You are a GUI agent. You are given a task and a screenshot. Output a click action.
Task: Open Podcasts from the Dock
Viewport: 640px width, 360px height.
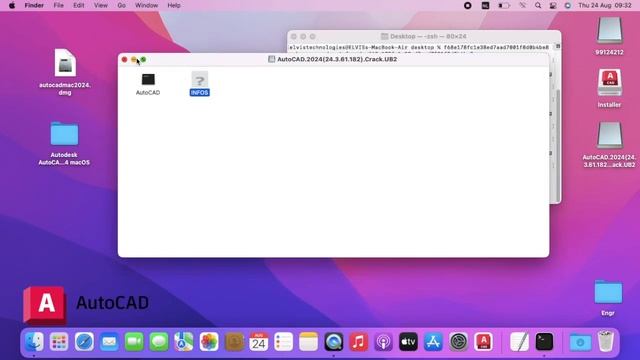[383, 342]
